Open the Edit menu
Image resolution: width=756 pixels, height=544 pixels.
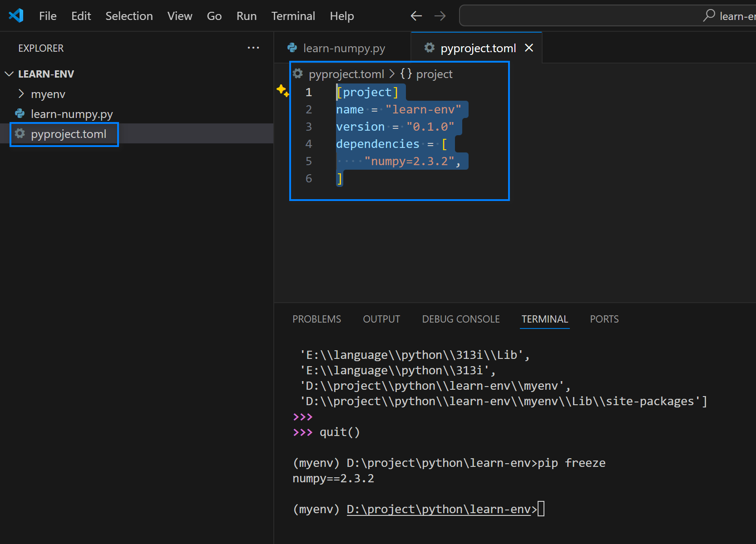(x=81, y=16)
